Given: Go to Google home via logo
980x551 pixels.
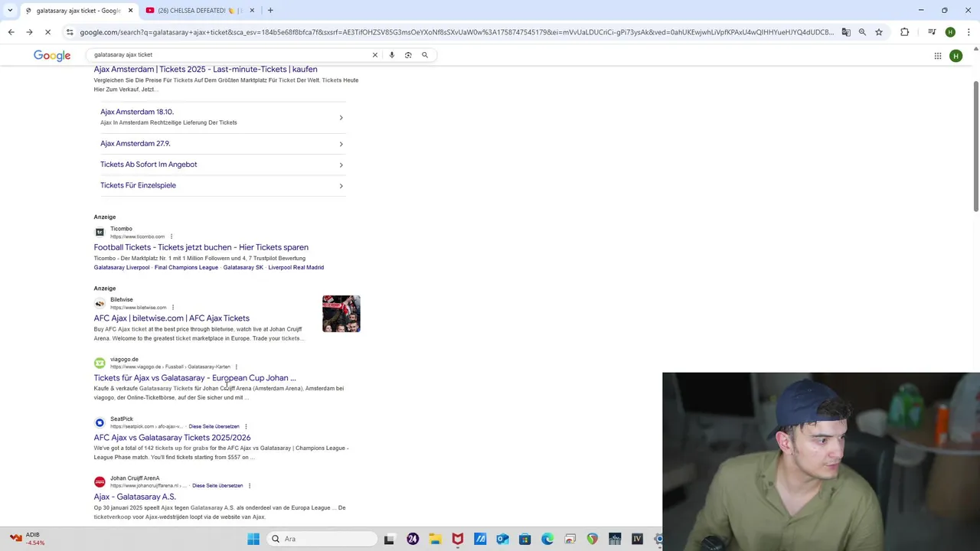Looking at the screenshot, I should [x=52, y=56].
